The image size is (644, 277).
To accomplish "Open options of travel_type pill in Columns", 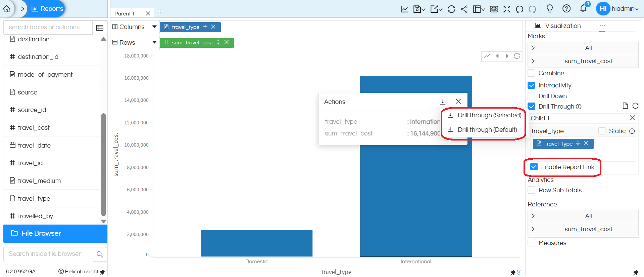I will (x=205, y=27).
